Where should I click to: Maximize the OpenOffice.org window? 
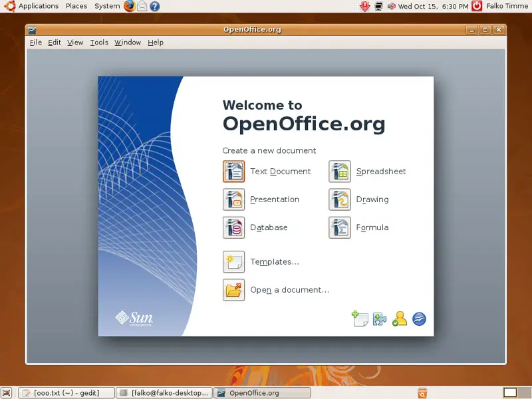pos(485,30)
